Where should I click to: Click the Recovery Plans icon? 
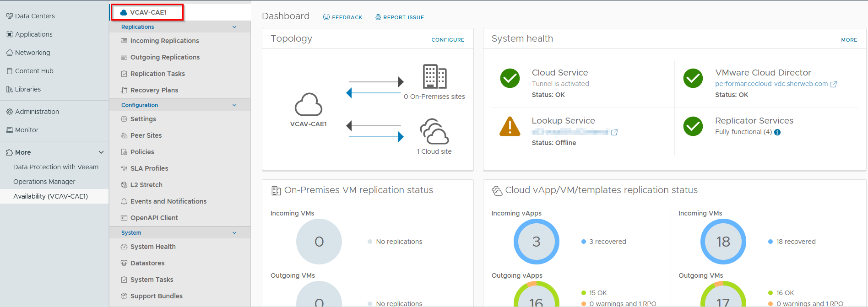coord(124,90)
